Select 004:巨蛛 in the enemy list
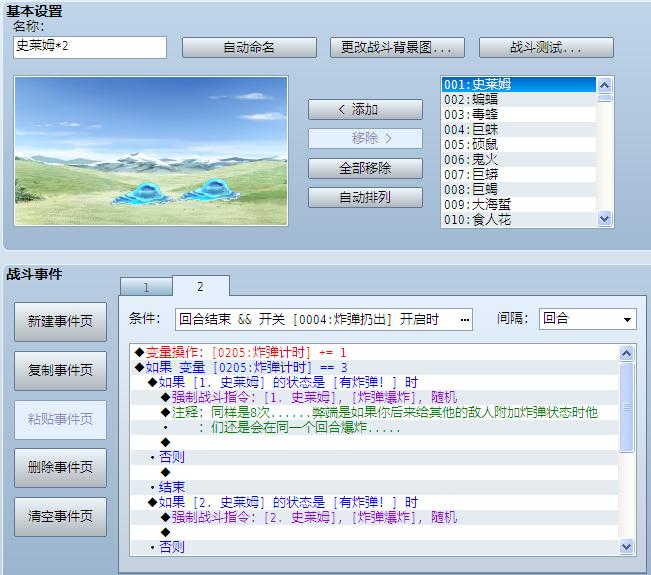Screen dimensions: 651x575 coord(519,130)
